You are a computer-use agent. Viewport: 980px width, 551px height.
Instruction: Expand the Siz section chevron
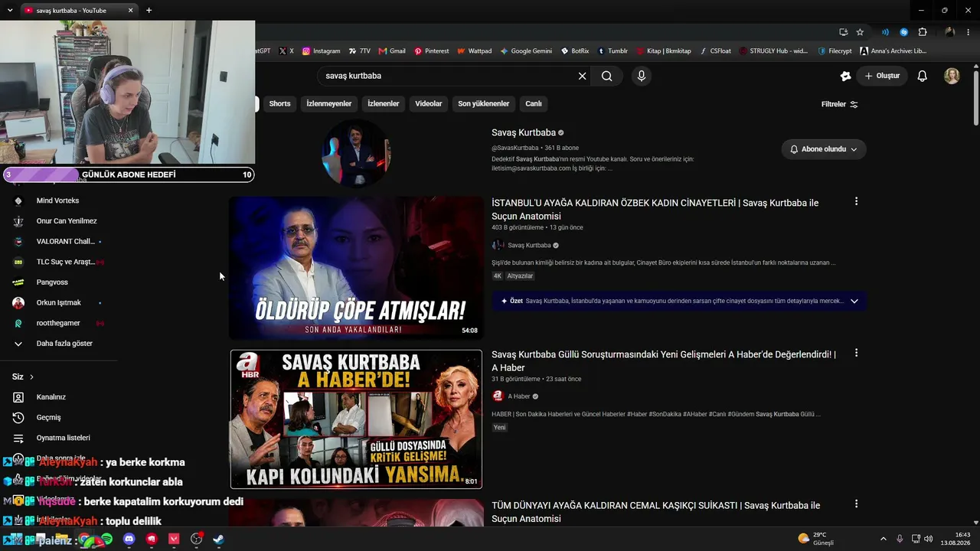tap(31, 377)
